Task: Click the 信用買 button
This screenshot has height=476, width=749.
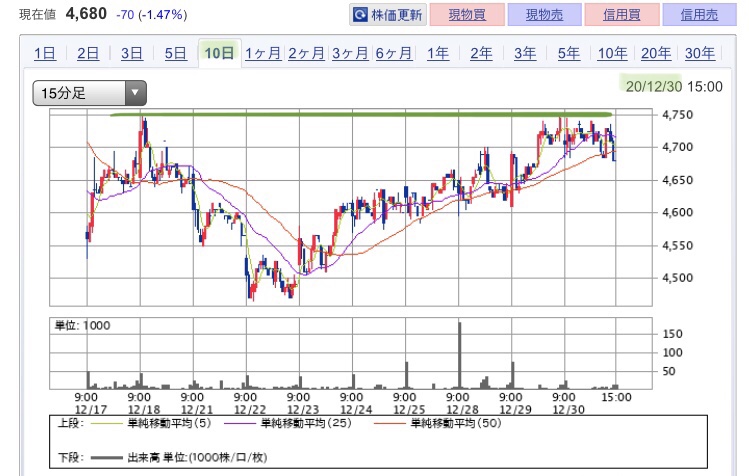Action: tap(621, 15)
